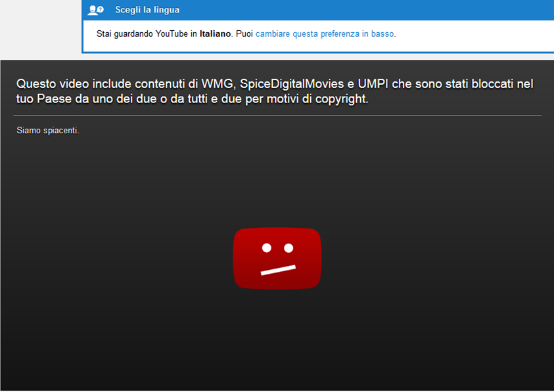Viewport: 554px width, 392px height.
Task: Click the language people icon in blue header
Action: [x=96, y=10]
